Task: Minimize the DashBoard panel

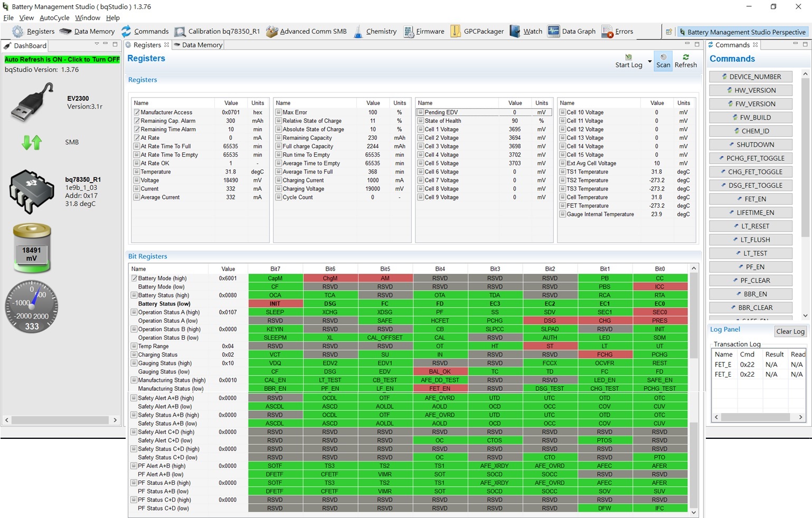Action: 106,44
